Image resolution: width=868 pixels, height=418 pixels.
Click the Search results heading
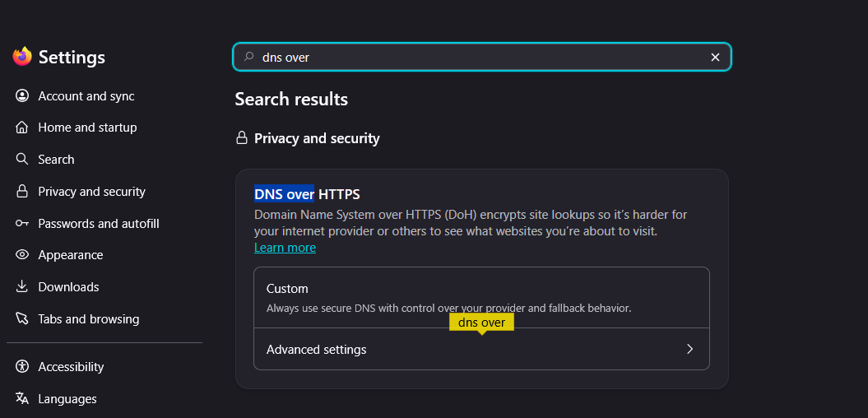point(291,99)
